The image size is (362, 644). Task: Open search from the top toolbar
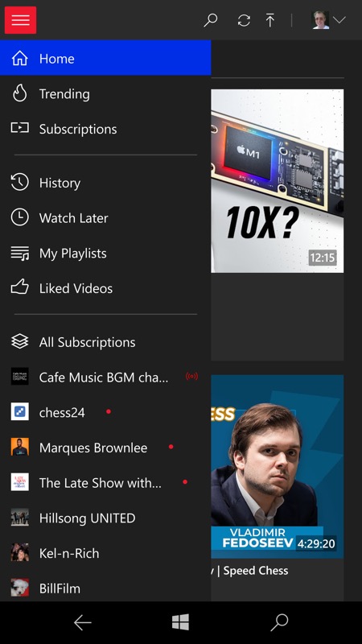[x=211, y=20]
